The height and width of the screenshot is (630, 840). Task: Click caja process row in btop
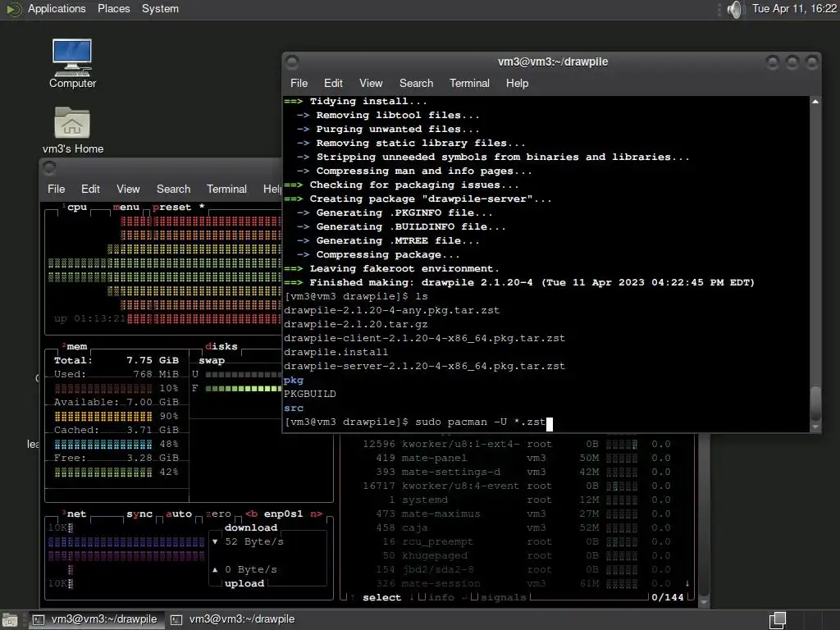click(x=517, y=527)
